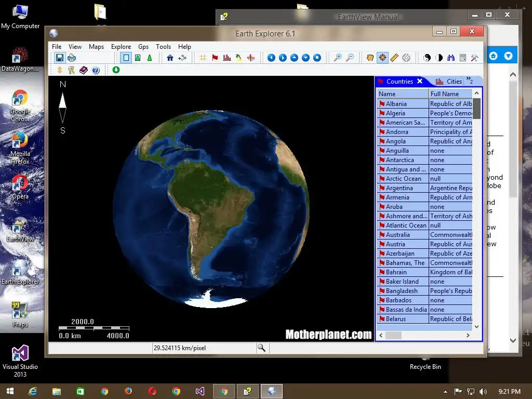Image resolution: width=532 pixels, height=399 pixels.
Task: Click the countries list scroll down arrow
Action: (x=477, y=327)
